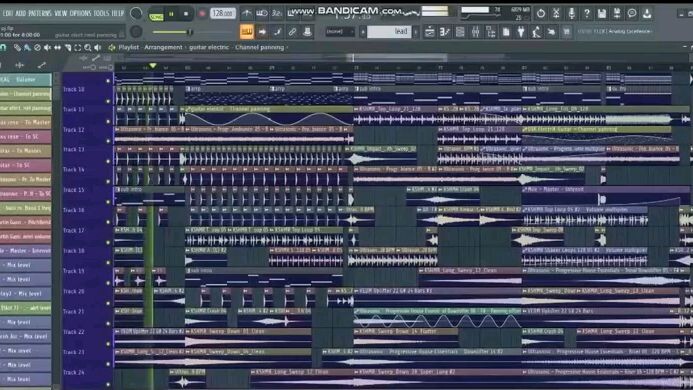Pause playback with the transport pause button
Image resolution: width=693 pixels, height=390 pixels.
(x=171, y=14)
